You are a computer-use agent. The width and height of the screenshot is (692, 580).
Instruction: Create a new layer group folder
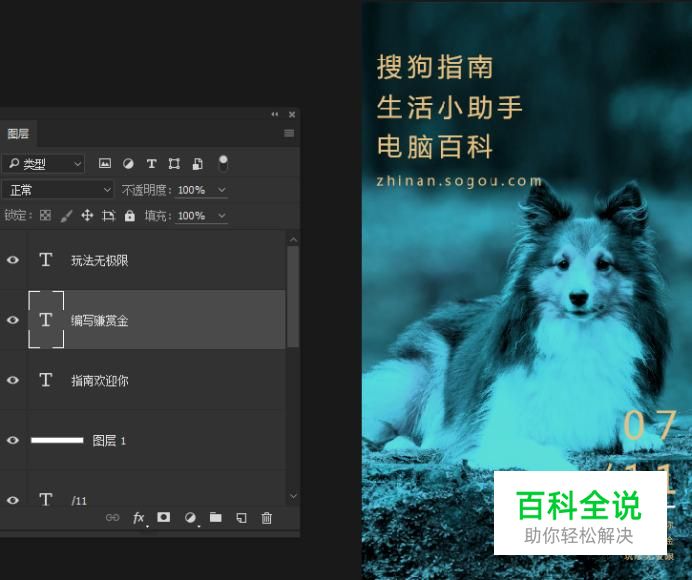215,517
